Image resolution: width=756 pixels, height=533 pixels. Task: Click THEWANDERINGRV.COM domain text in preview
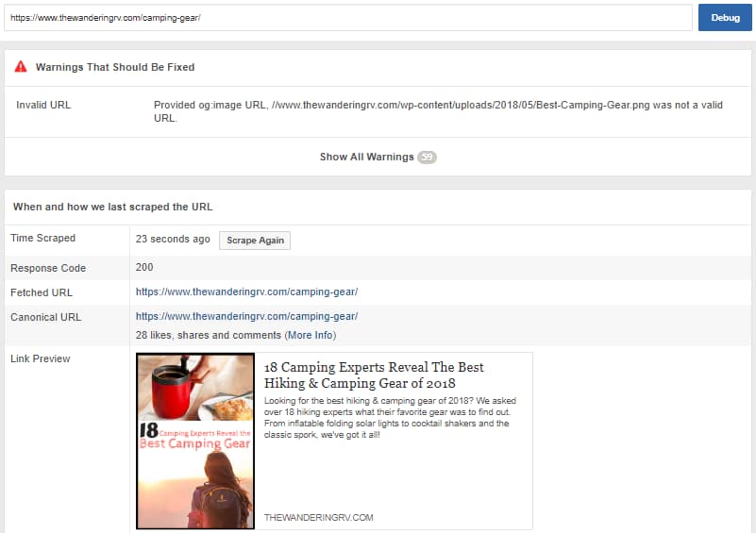pos(319,517)
